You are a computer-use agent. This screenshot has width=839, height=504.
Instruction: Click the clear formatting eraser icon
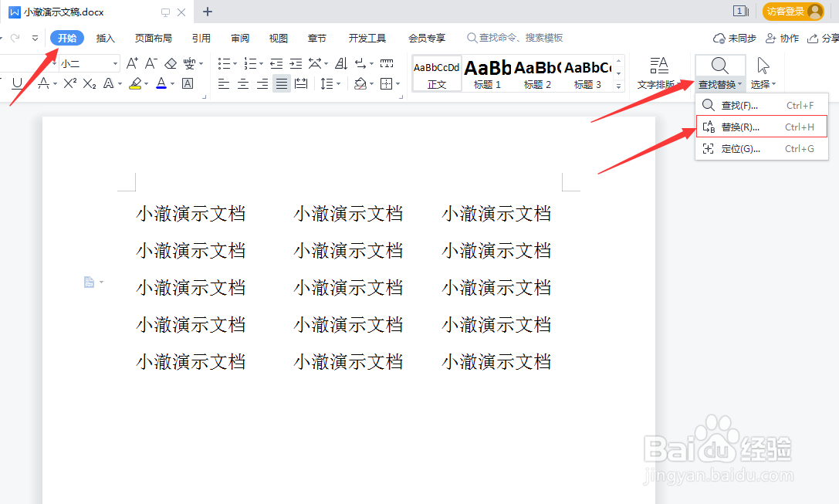(x=171, y=63)
